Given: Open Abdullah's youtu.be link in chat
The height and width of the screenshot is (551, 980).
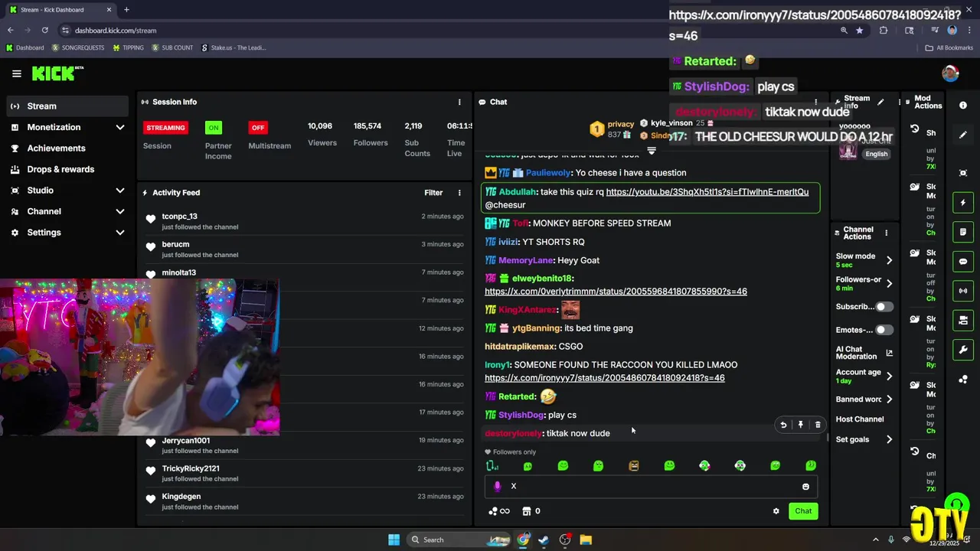Looking at the screenshot, I should [x=707, y=192].
